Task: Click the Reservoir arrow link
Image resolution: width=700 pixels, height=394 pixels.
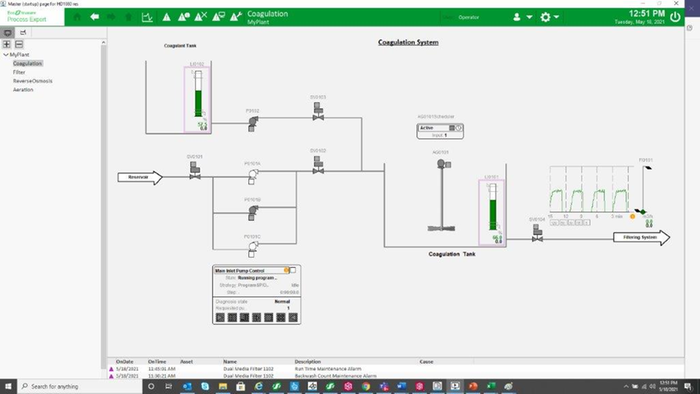Action: pos(140,177)
